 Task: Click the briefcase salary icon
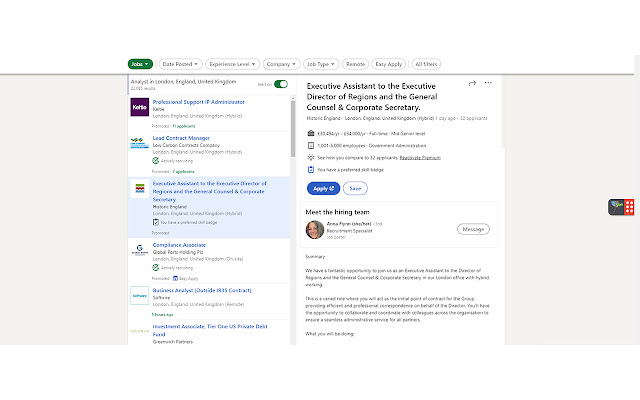point(311,133)
